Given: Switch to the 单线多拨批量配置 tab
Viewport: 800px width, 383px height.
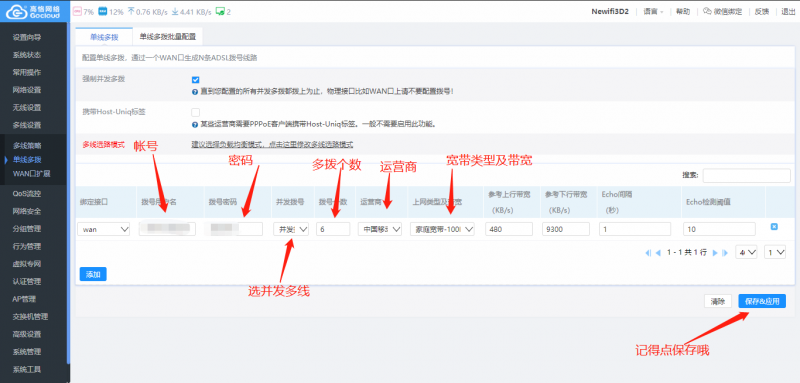Looking at the screenshot, I should [x=167, y=37].
